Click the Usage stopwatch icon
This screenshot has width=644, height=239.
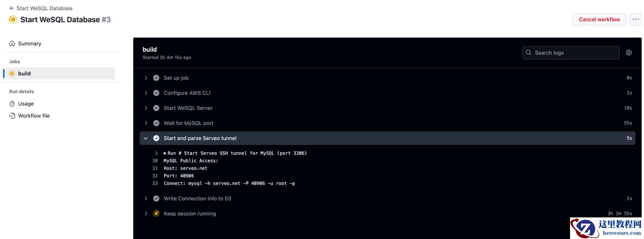[x=12, y=104]
